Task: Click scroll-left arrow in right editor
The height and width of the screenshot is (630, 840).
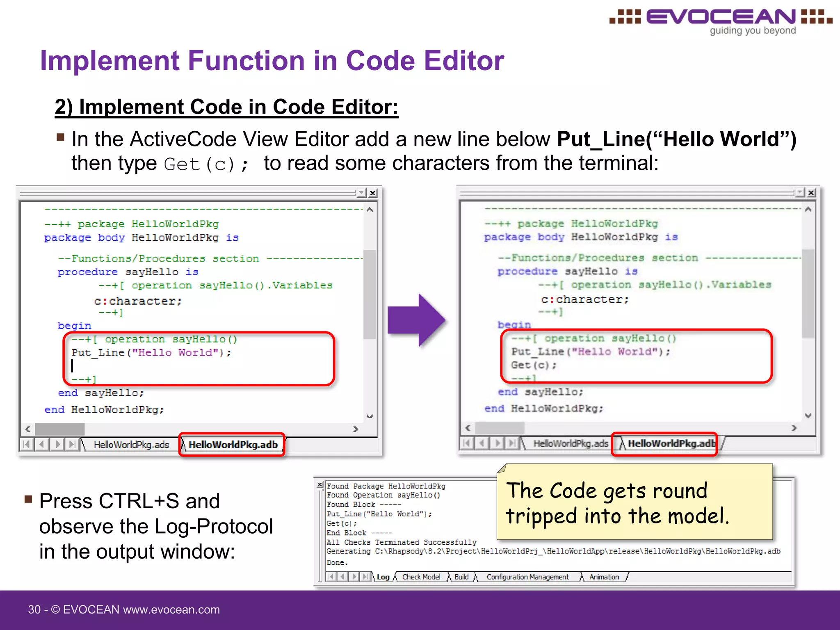Action: coord(468,428)
